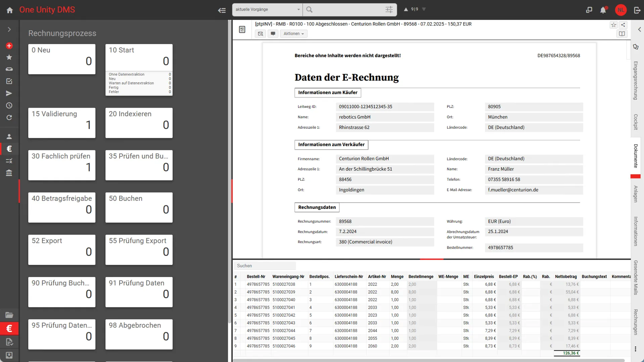Click the One Unity DMS title
644x362 pixels.
click(x=47, y=10)
